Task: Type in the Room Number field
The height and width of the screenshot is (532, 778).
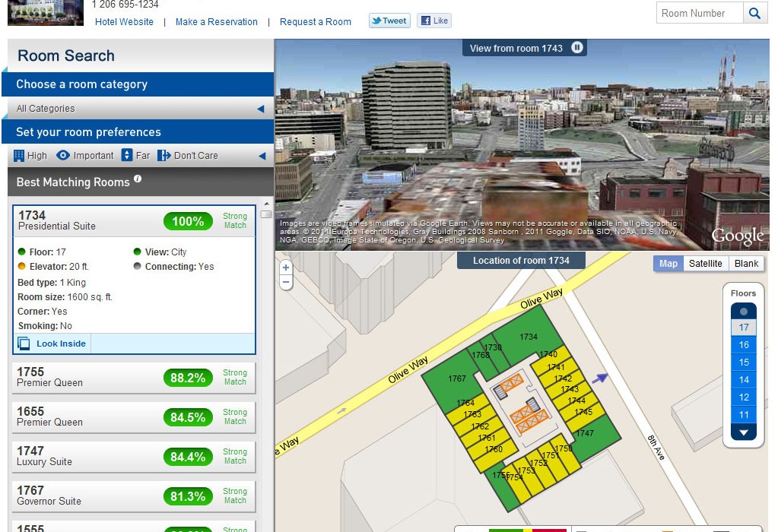Action: coord(699,13)
